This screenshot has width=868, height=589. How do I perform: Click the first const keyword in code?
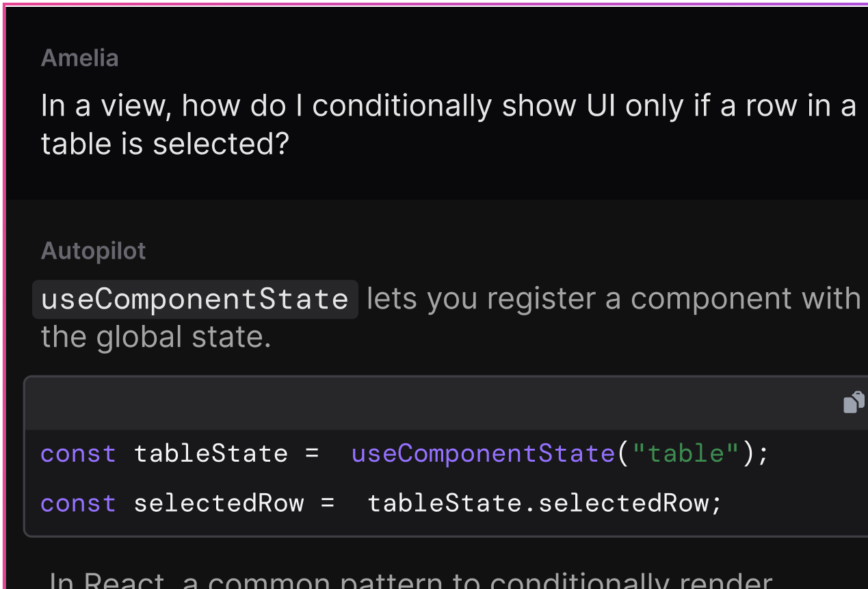pos(79,454)
